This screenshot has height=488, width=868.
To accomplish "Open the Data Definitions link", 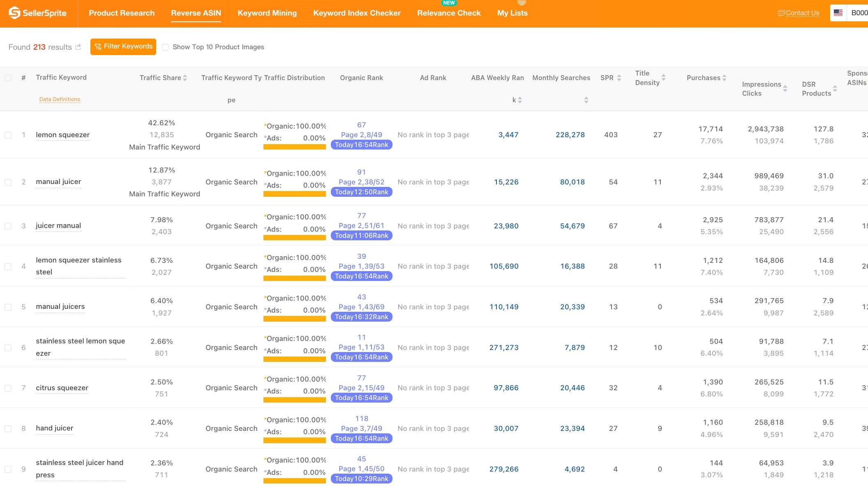I will (59, 99).
